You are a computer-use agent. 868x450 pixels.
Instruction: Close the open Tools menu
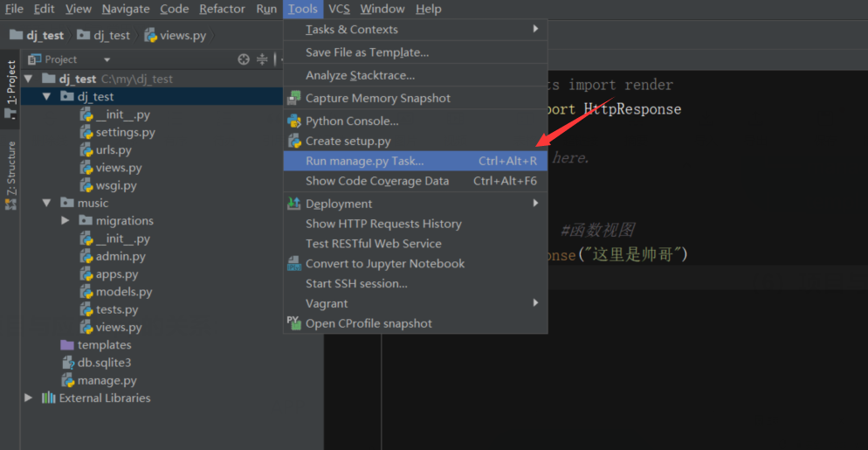pyautogui.click(x=303, y=9)
